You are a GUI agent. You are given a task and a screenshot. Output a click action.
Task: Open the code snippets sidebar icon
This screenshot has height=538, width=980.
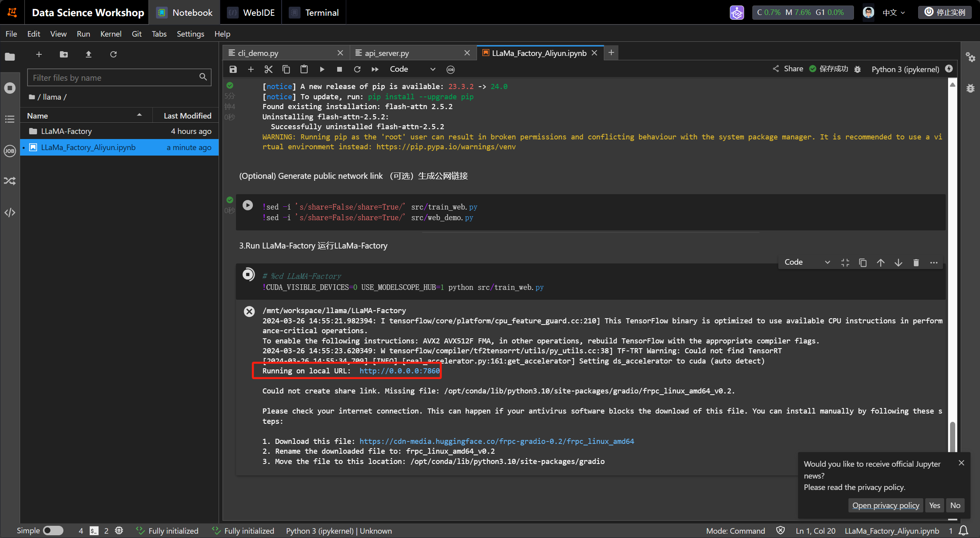point(10,213)
